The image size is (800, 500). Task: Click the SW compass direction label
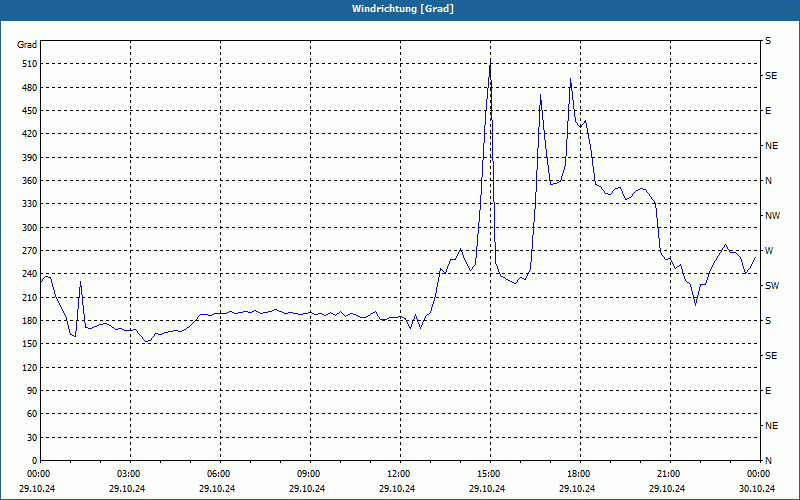(772, 286)
